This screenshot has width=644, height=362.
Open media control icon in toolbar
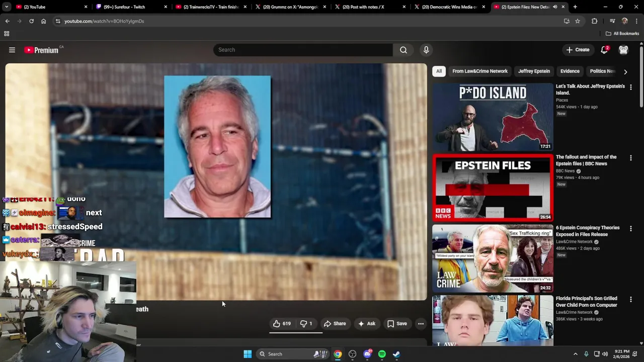pyautogui.click(x=612, y=21)
